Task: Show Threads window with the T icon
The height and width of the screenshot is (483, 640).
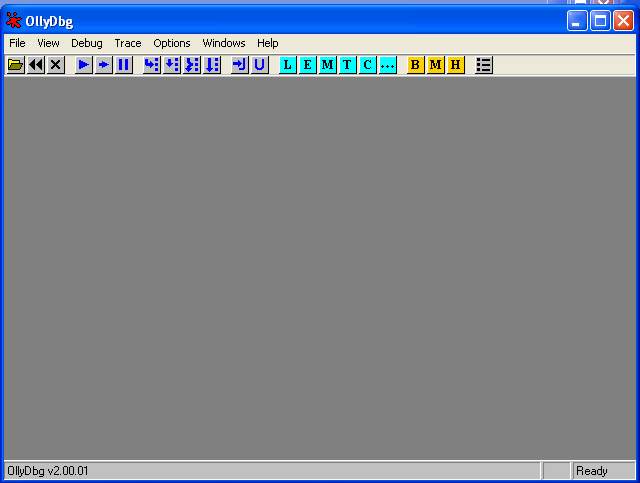Action: click(x=348, y=65)
